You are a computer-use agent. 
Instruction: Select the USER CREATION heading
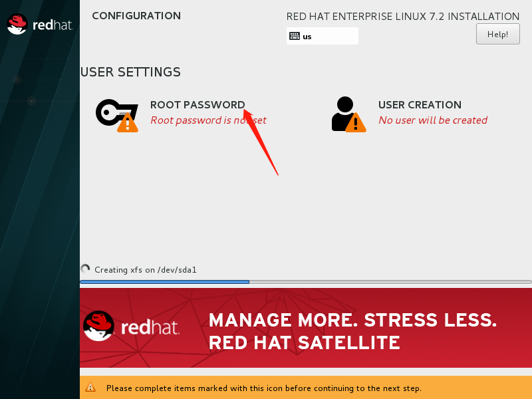pyautogui.click(x=420, y=105)
